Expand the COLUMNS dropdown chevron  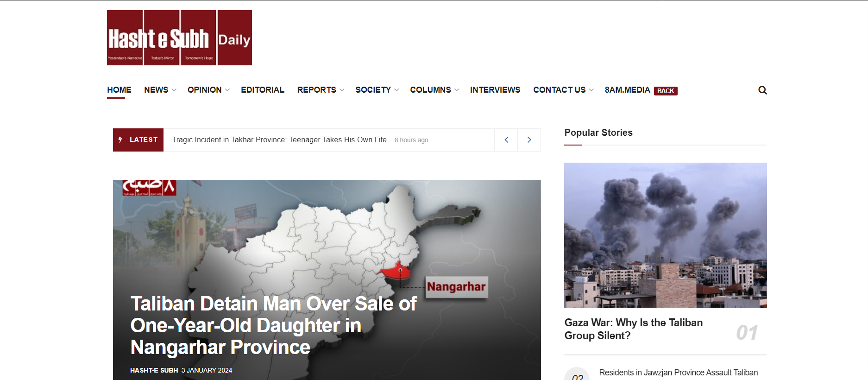[x=457, y=90]
